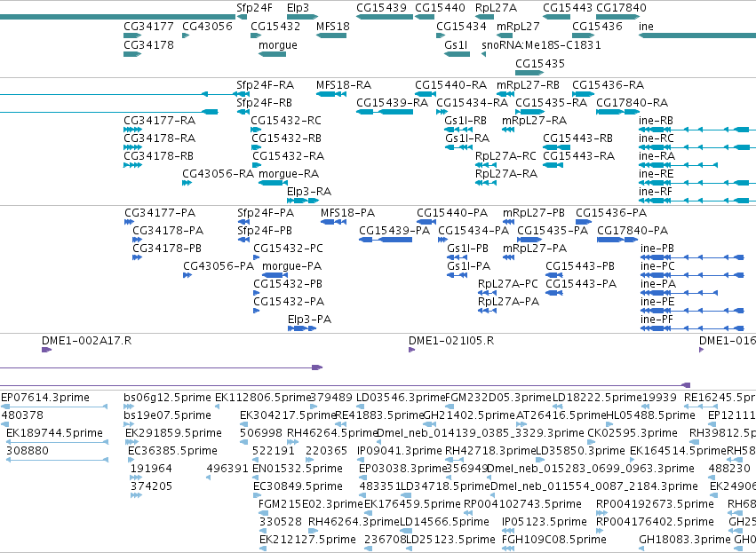This screenshot has height=553, width=756.
Task: Select the Sfp24F-RA transcript label
Action: point(266,85)
